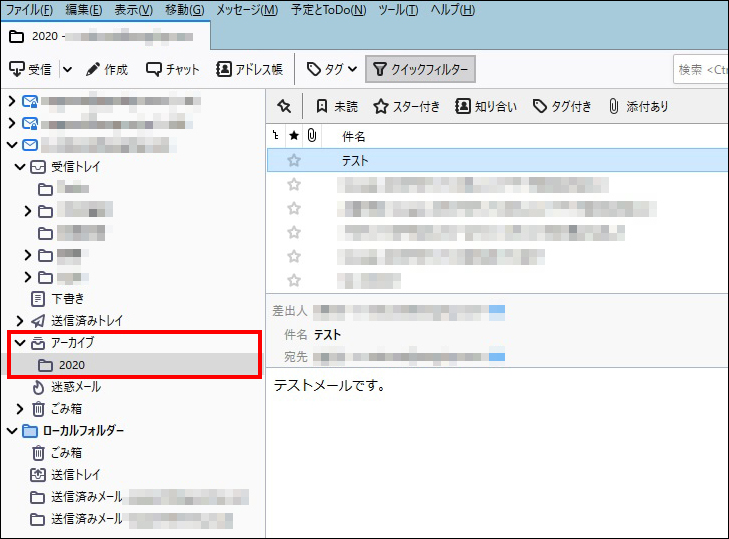Open the チャット chat toolbar button
Viewport: 729px width, 539px height.
point(173,69)
